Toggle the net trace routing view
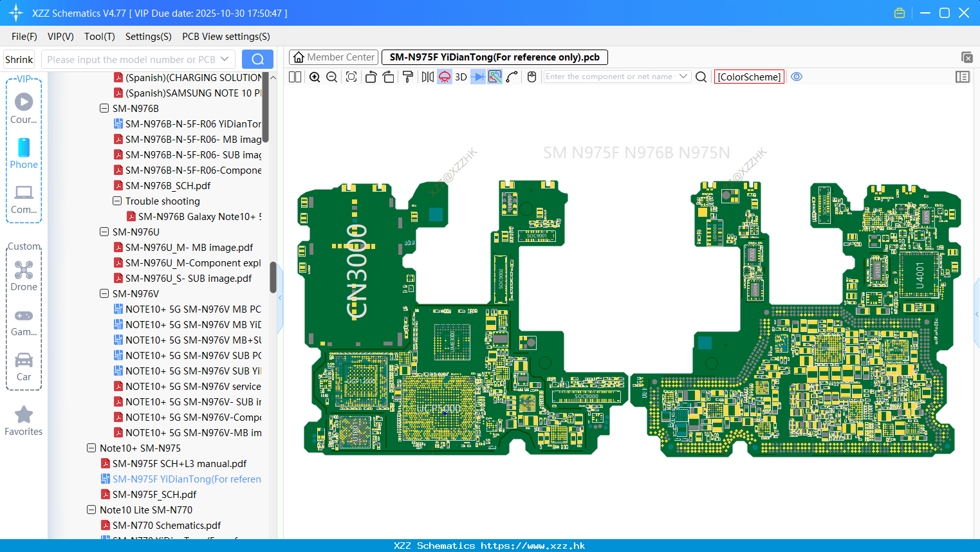This screenshot has height=552, width=980. (495, 77)
